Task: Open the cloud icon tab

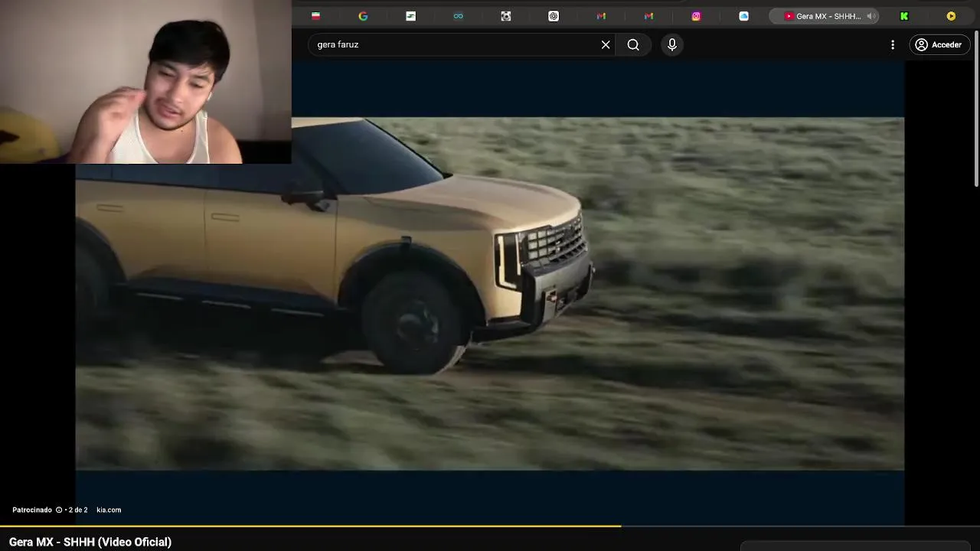Action: [743, 16]
